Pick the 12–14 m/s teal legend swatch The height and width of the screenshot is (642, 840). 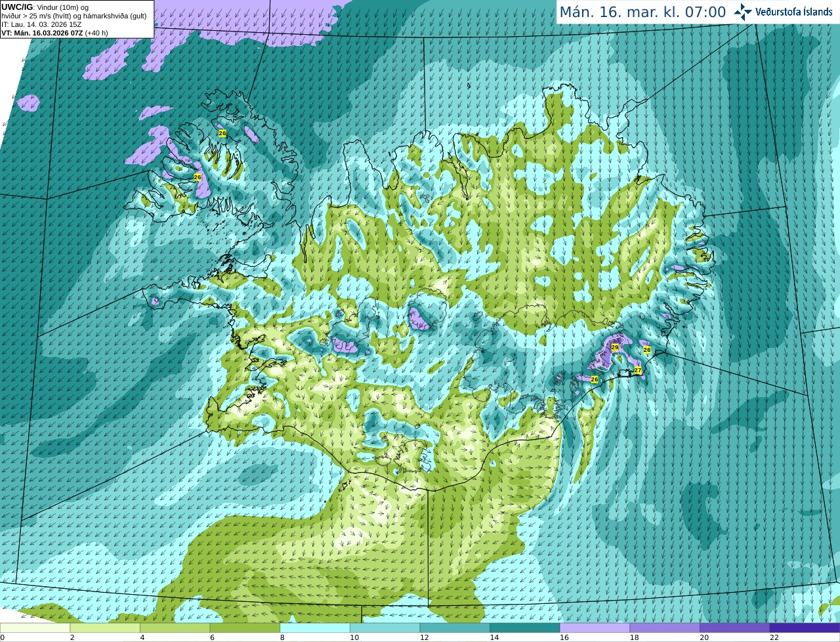pos(455,628)
